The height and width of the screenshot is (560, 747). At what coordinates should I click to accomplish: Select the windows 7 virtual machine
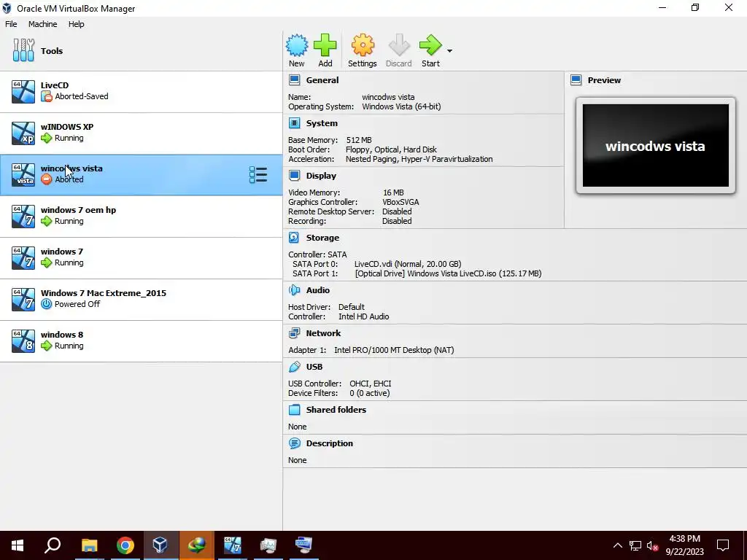142,257
